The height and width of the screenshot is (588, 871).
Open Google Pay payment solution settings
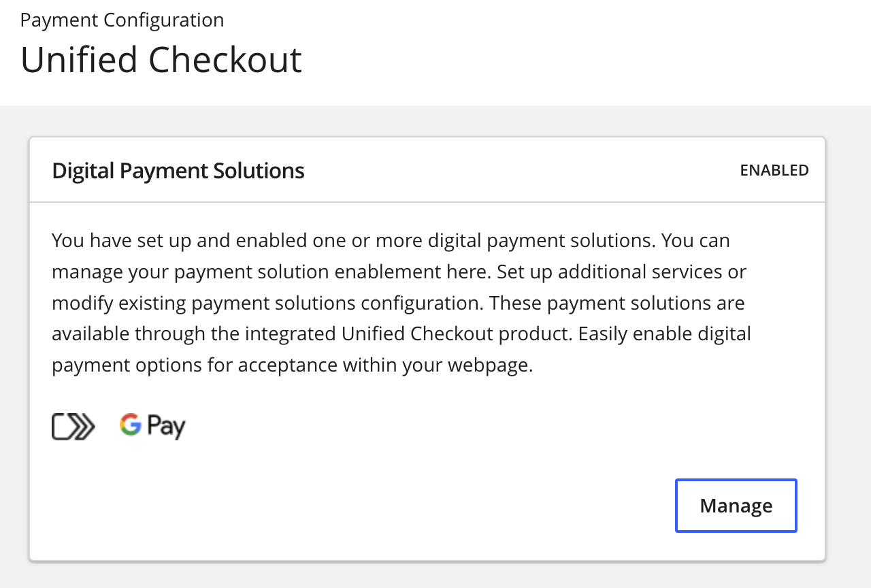point(152,425)
